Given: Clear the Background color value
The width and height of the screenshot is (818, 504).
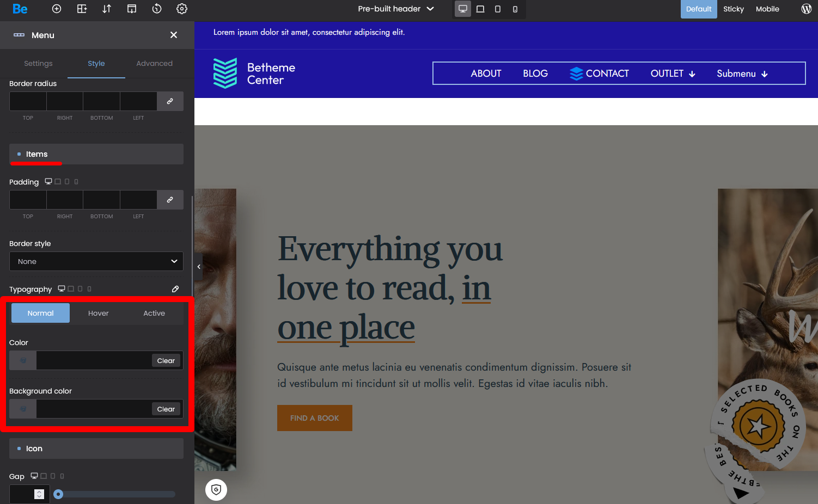Looking at the screenshot, I should [166, 409].
